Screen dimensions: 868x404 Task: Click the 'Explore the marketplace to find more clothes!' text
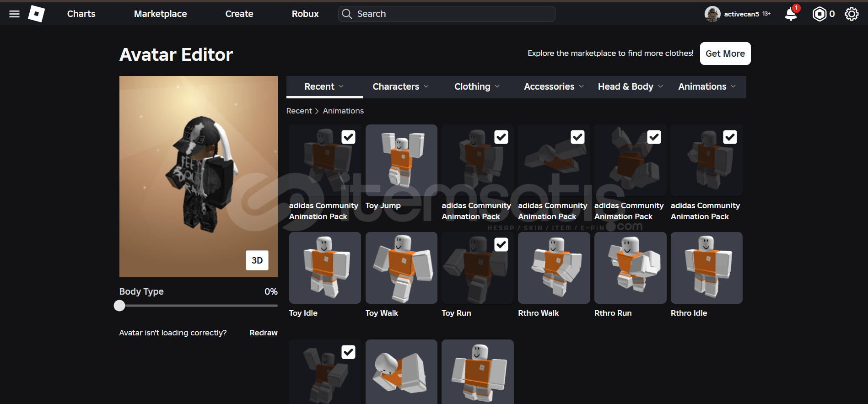(610, 53)
